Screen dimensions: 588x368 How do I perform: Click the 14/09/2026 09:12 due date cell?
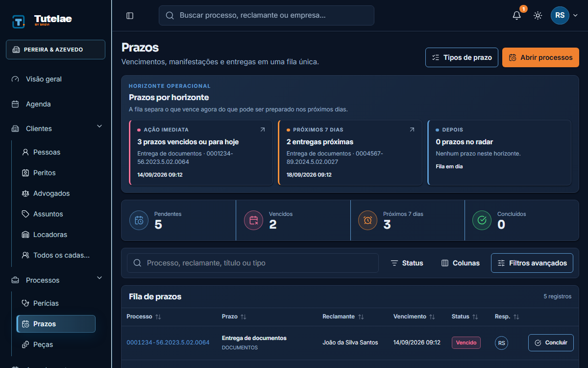[x=417, y=342]
